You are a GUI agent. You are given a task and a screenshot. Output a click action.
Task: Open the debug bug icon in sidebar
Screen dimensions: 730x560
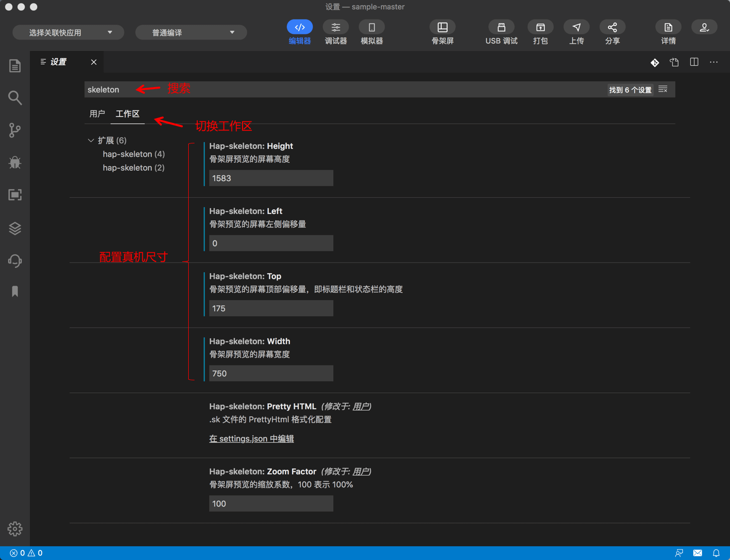click(x=15, y=162)
